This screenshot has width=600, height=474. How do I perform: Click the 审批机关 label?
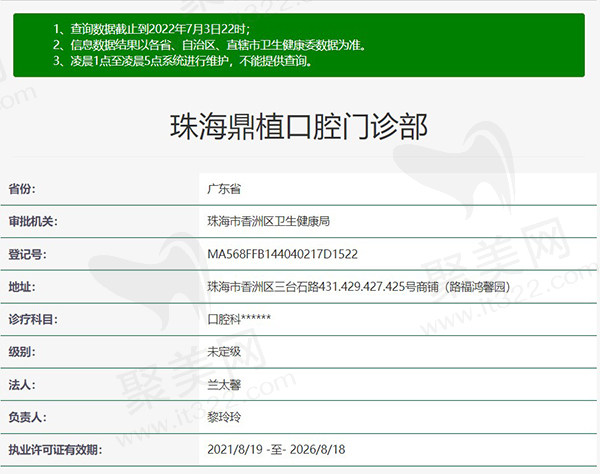[33, 222]
